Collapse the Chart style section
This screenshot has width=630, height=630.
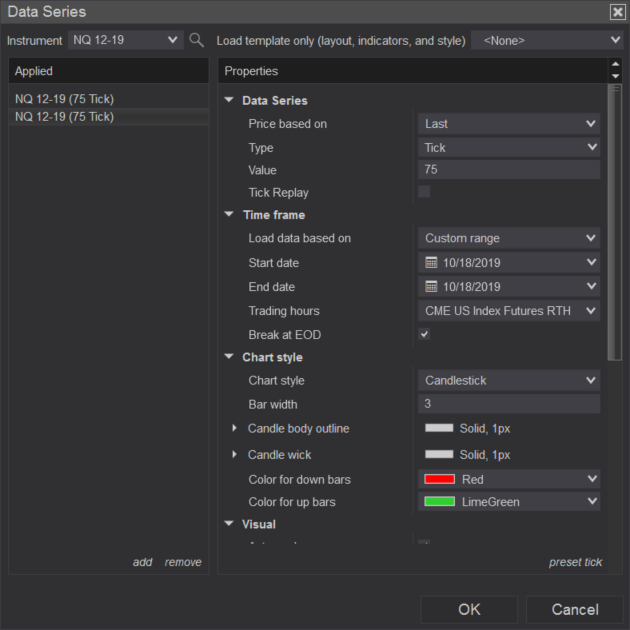(230, 357)
